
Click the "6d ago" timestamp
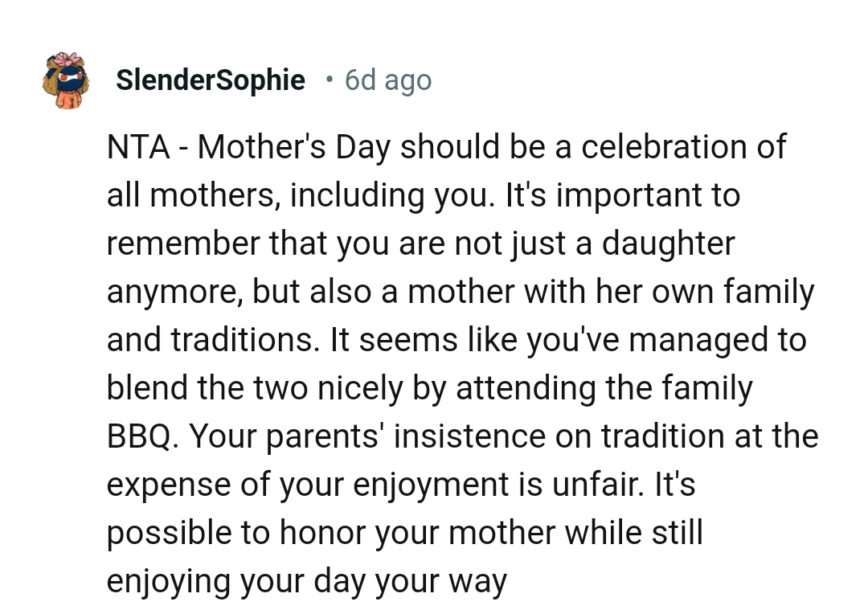tap(387, 80)
